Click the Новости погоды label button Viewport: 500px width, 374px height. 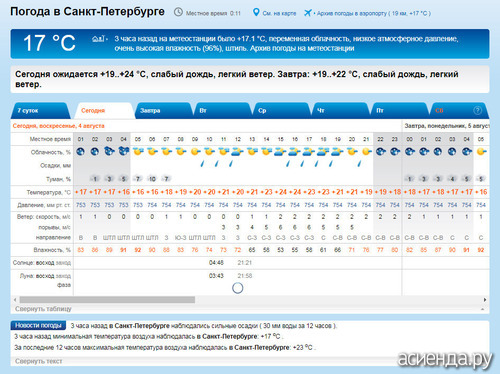click(x=38, y=325)
